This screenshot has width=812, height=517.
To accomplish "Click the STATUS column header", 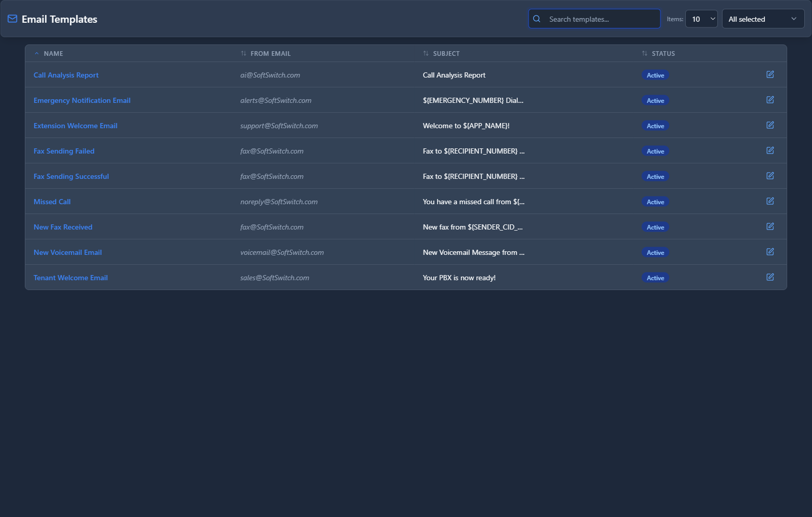I will 664,54.
